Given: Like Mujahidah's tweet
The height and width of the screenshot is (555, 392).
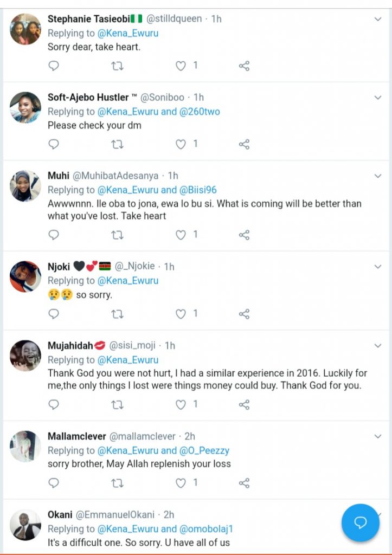Looking at the screenshot, I should point(181,405).
